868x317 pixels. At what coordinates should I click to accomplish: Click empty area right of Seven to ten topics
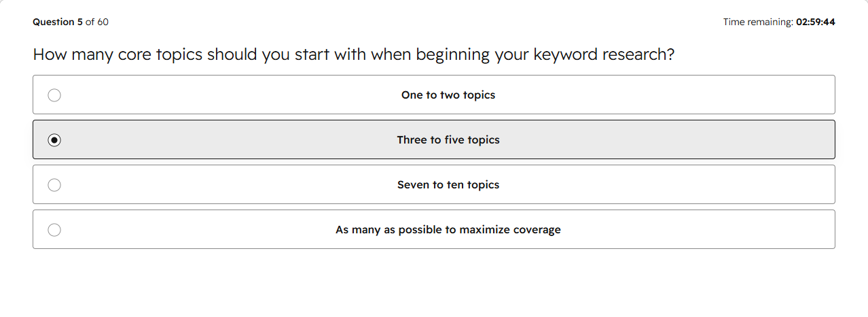pyautogui.click(x=666, y=185)
